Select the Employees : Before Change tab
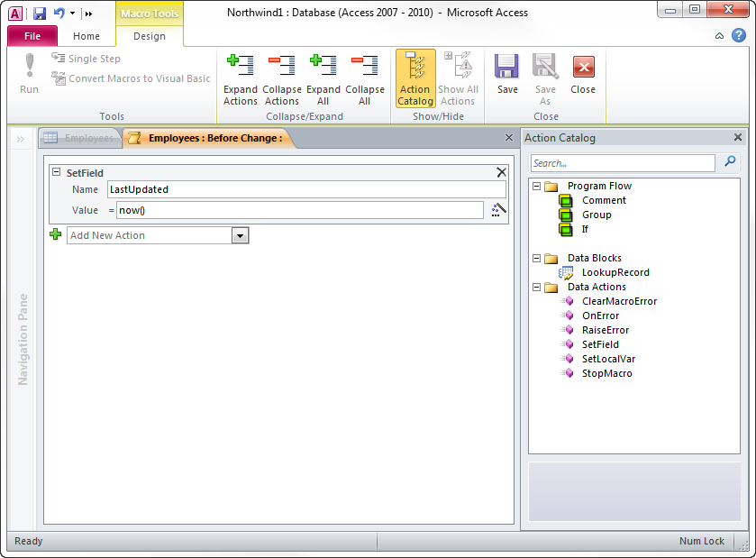 coord(208,138)
